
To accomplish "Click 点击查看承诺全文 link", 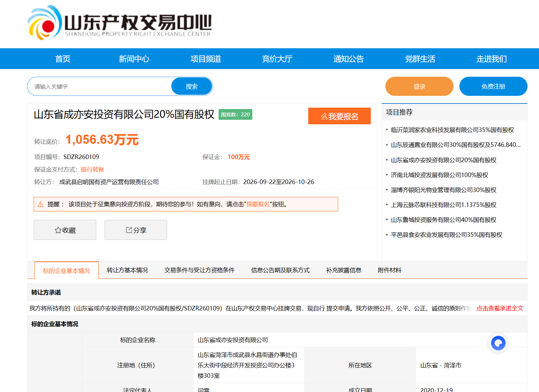I will [500, 308].
